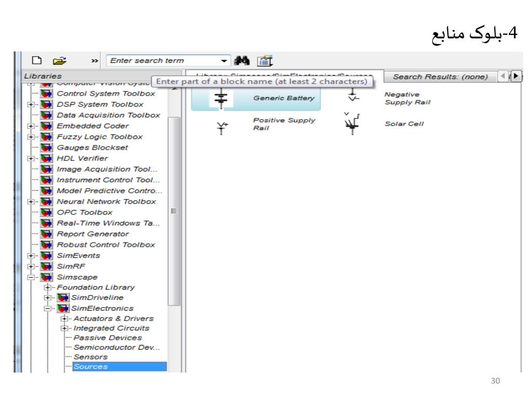
Task: Select the Negative Supply Rail block icon
Action: (x=353, y=96)
